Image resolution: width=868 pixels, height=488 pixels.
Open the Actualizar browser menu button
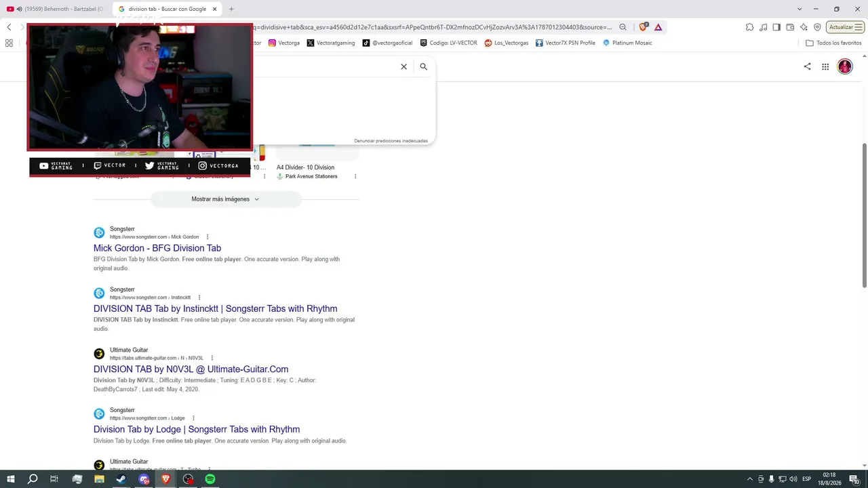[x=845, y=27]
